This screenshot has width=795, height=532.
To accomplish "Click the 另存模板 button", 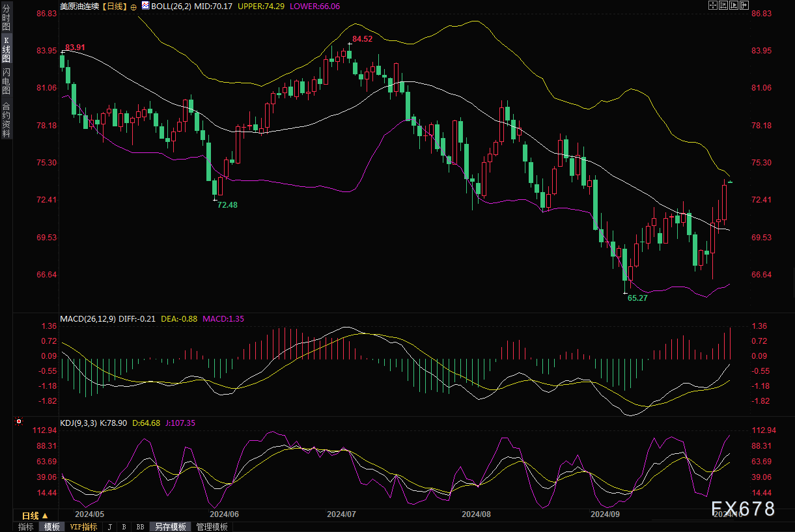I will click(171, 527).
